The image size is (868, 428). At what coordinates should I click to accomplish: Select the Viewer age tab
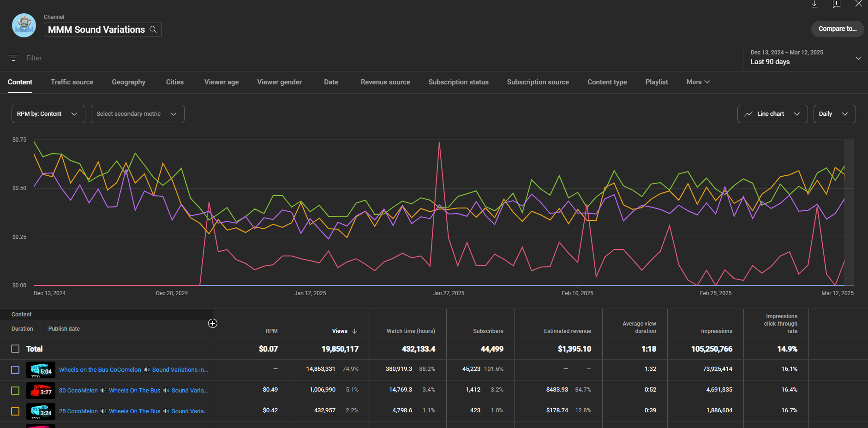point(221,82)
